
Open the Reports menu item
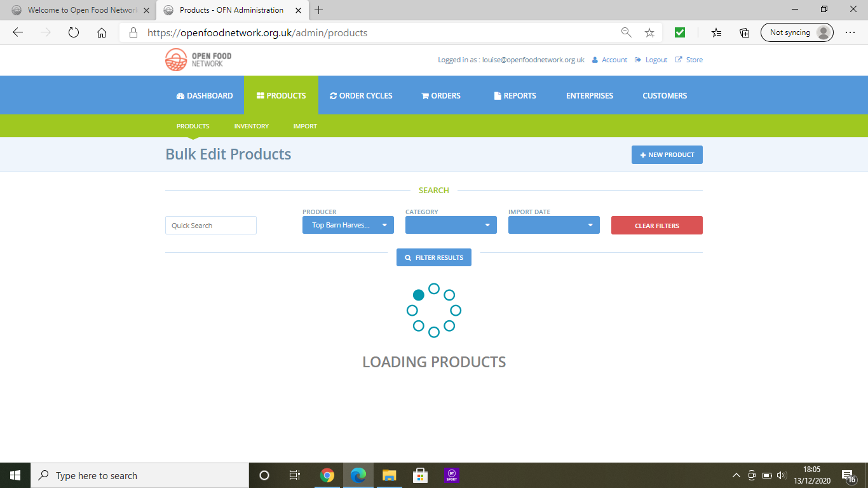point(515,95)
